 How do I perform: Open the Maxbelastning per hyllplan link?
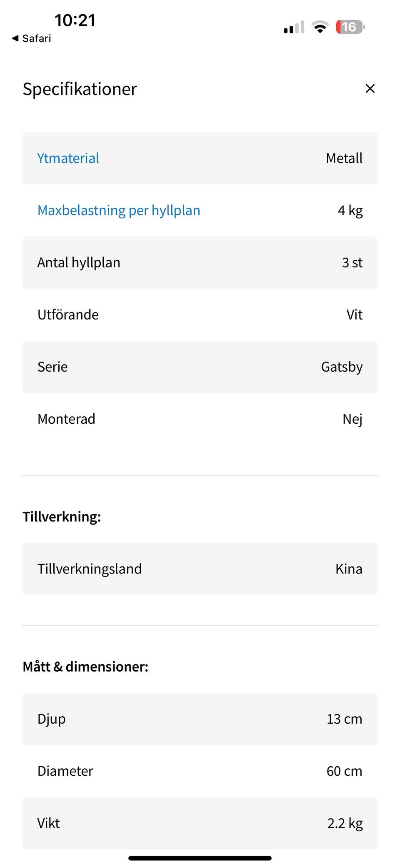(x=119, y=211)
